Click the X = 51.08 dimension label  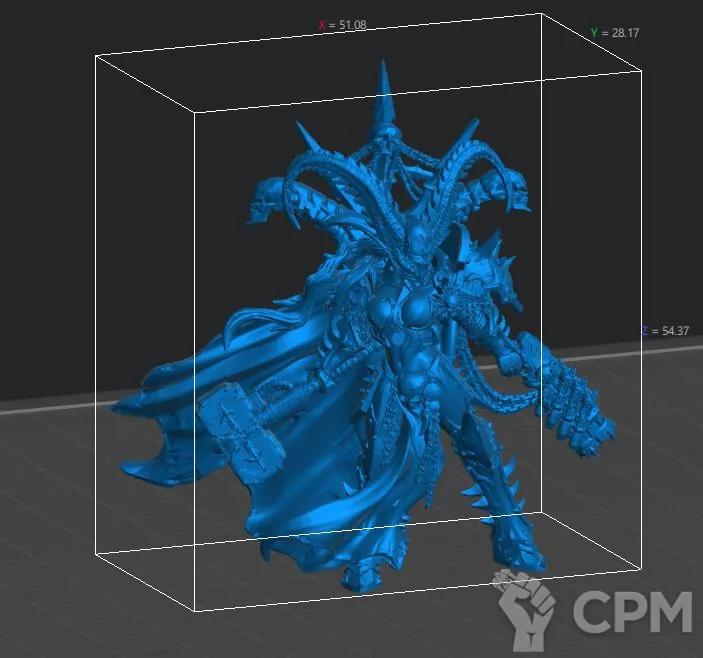click(x=342, y=24)
